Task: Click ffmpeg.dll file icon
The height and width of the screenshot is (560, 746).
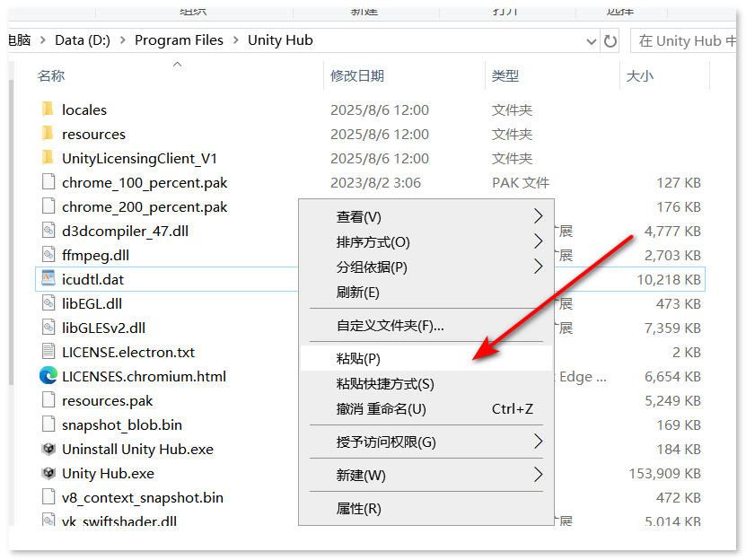Action: 48,255
